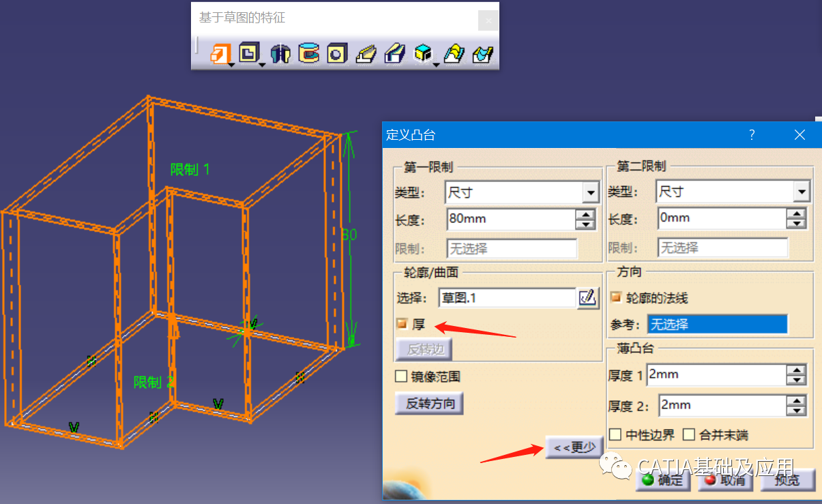Click 参考 field showing 无选择

[x=717, y=324]
